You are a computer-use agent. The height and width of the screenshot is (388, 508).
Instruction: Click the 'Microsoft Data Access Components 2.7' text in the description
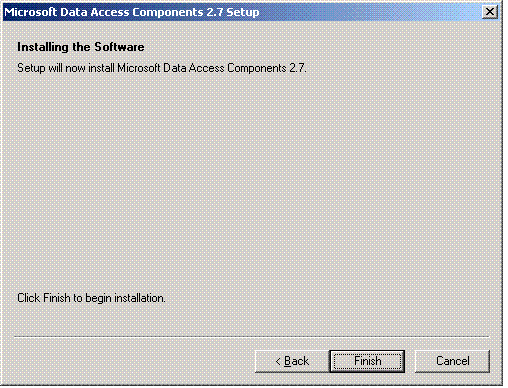coord(211,68)
